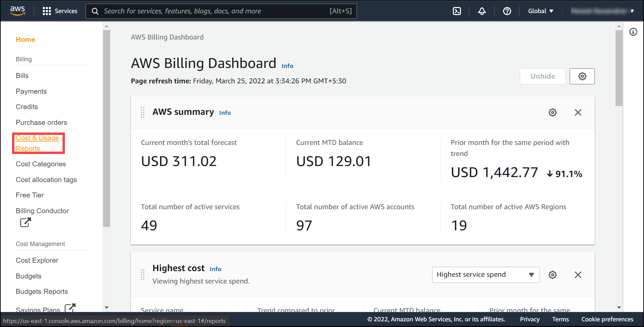Open the notifications bell
644x327 pixels.
point(482,11)
